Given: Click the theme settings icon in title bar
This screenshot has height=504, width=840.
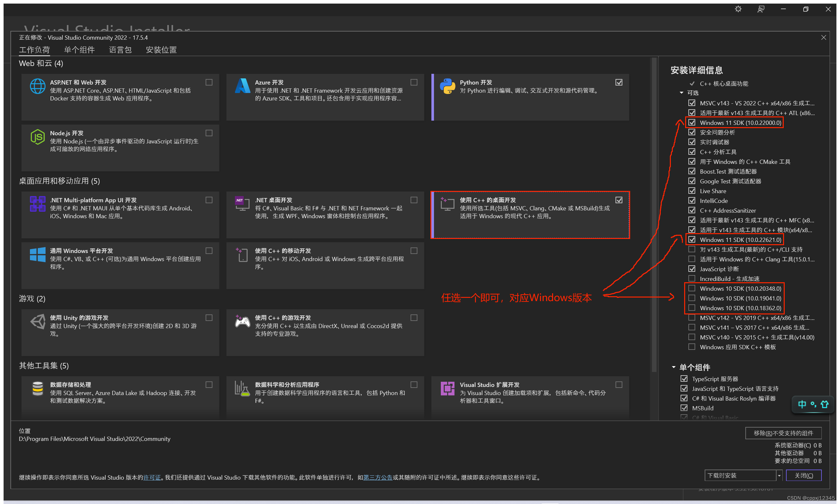Looking at the screenshot, I should [738, 9].
